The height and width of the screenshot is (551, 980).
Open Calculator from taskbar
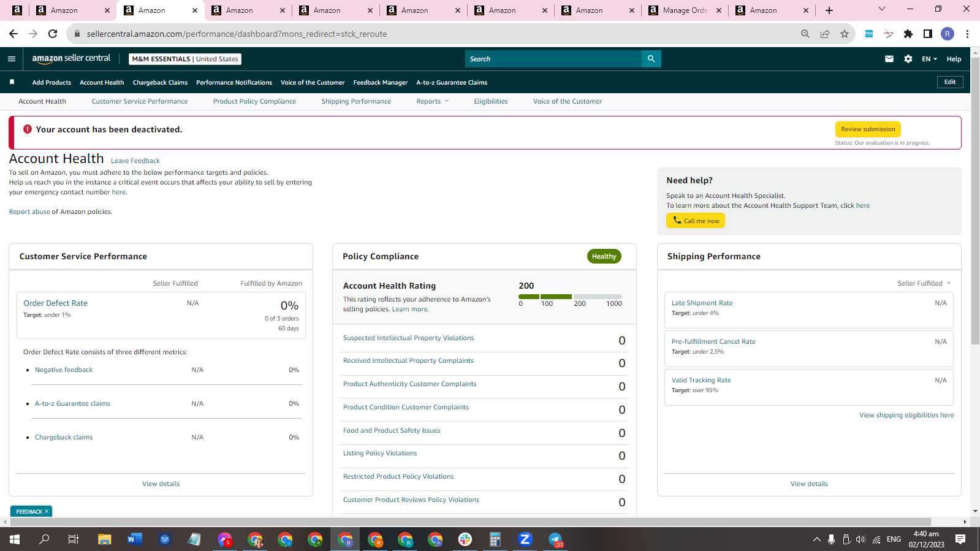[495, 539]
